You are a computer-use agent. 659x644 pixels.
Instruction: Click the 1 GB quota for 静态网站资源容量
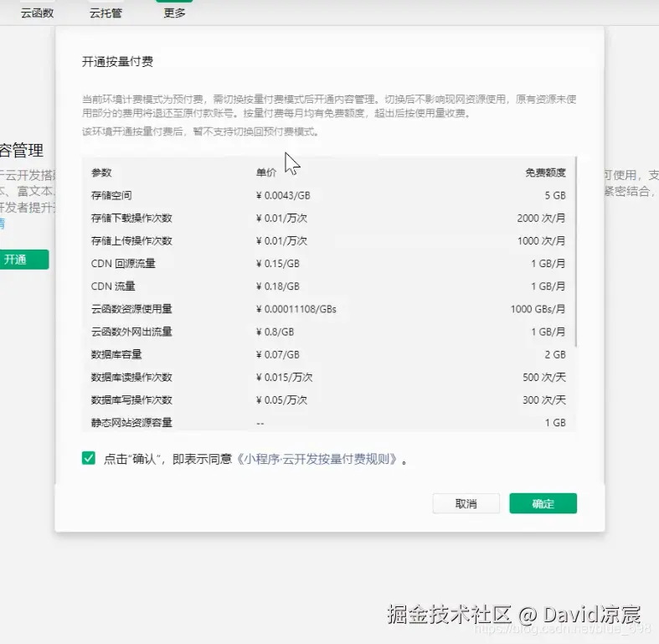click(x=555, y=422)
